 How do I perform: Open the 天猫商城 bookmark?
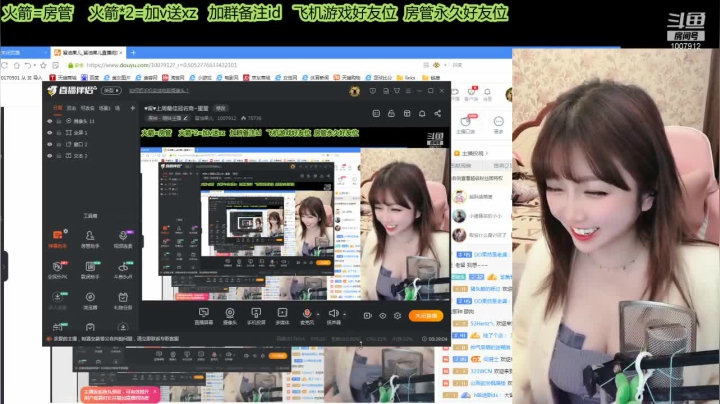click(x=63, y=78)
